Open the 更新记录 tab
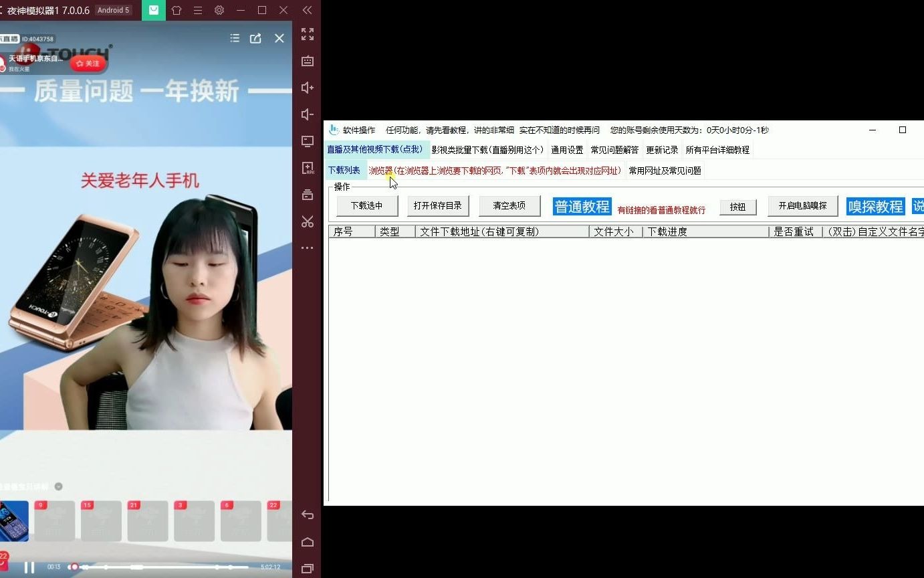This screenshot has height=578, width=924. click(662, 150)
